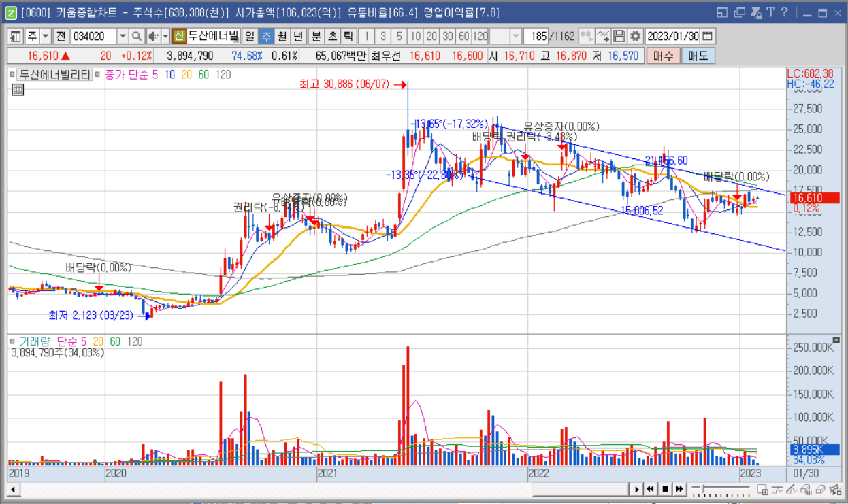Select the 틱 tick chart period
Viewport: 848px width, 504px height.
348,36
